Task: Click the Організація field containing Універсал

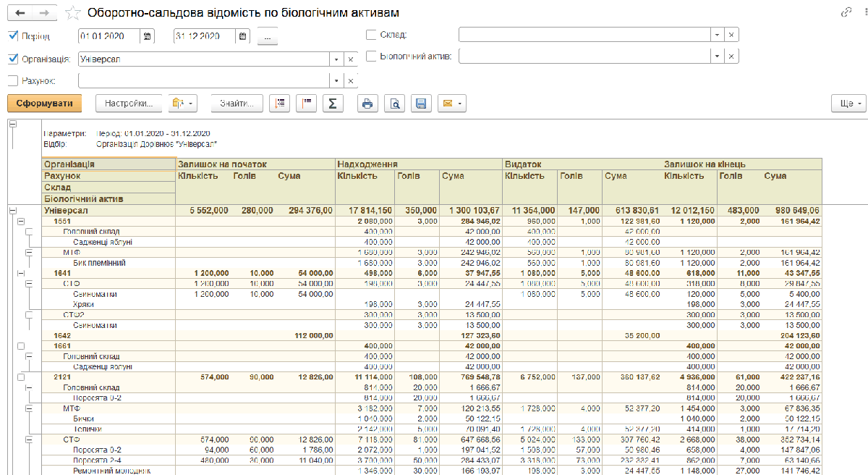Action: coord(204,59)
